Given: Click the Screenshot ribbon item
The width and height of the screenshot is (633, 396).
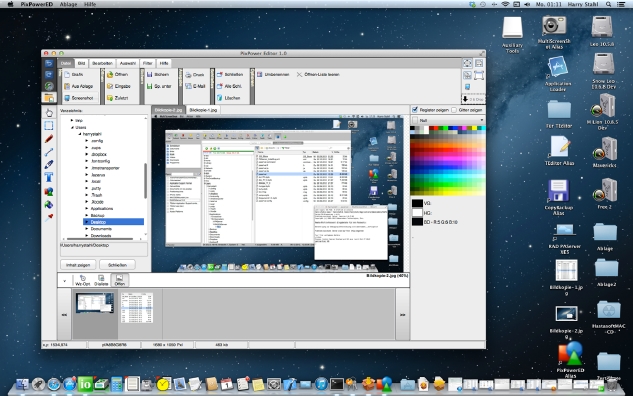Looking at the screenshot, I should tap(79, 98).
